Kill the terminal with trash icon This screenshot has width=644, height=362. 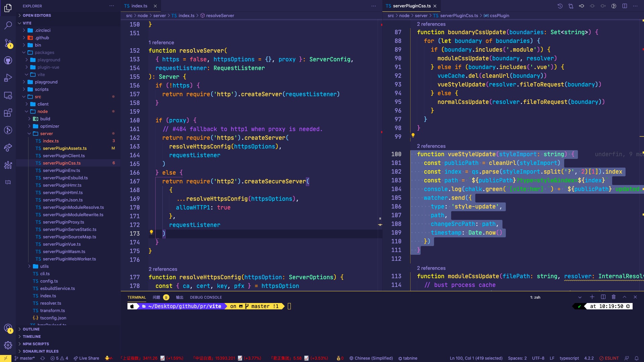[613, 297]
